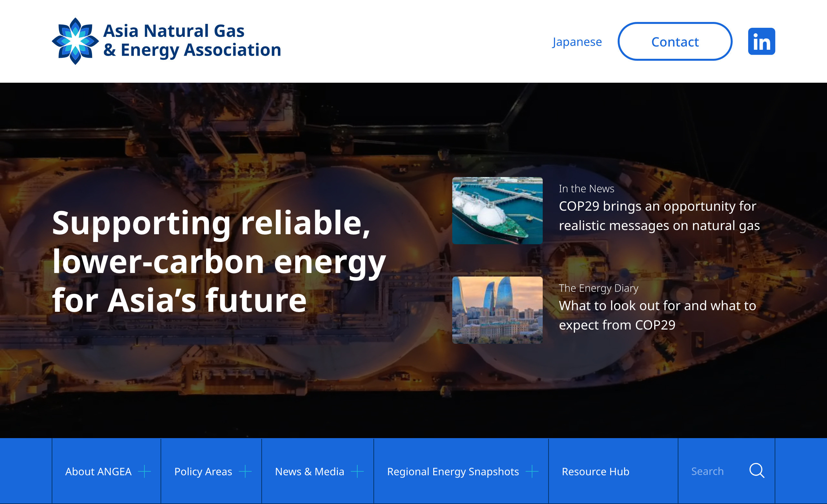Open the Policy Areas menu item
827x504 pixels.
203,471
